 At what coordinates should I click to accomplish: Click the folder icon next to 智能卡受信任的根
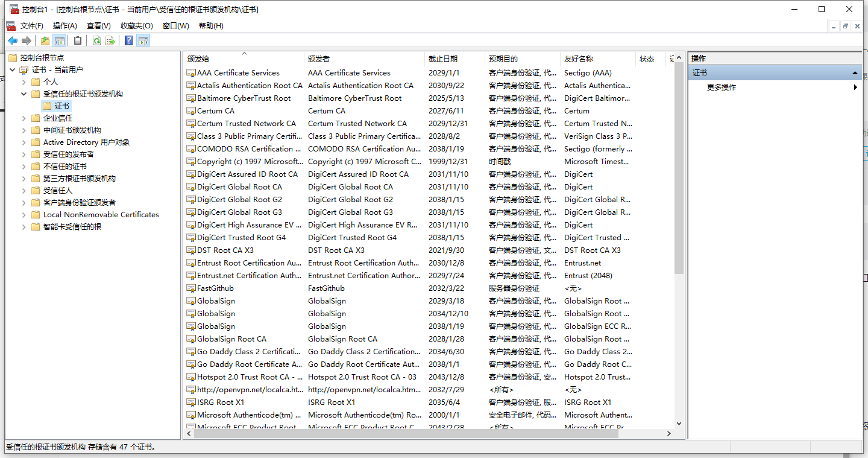(36, 226)
